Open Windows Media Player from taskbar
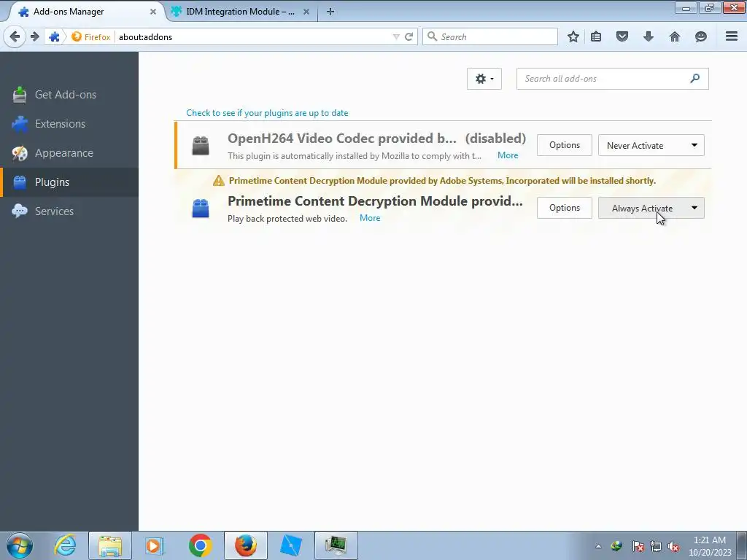This screenshot has width=747, height=560. [x=154, y=545]
